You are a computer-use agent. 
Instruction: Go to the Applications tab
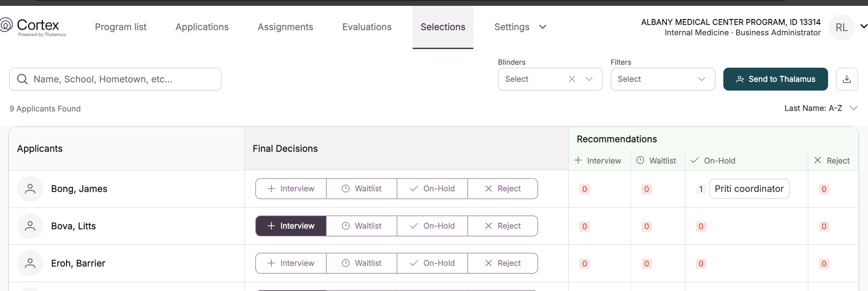(x=202, y=27)
